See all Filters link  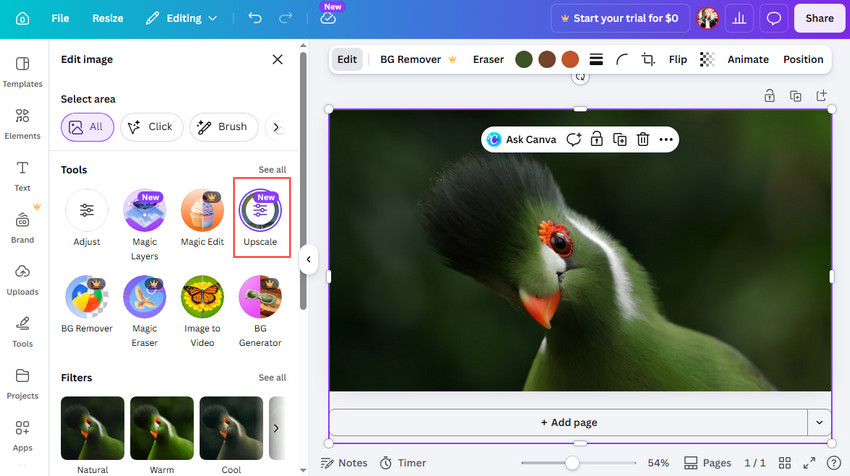click(x=272, y=377)
